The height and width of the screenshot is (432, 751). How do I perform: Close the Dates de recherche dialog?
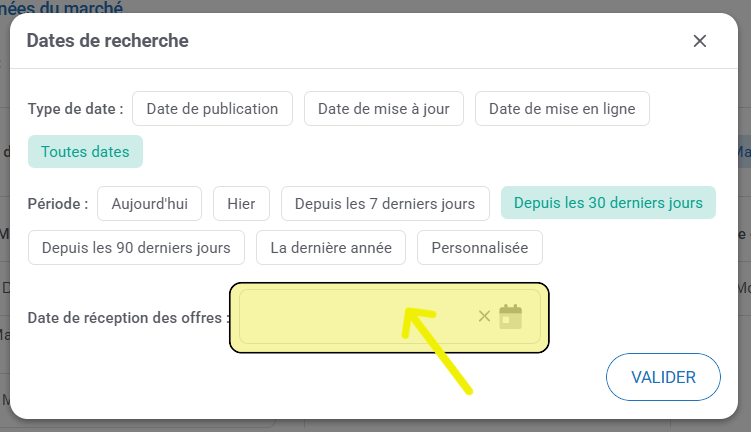coord(699,41)
